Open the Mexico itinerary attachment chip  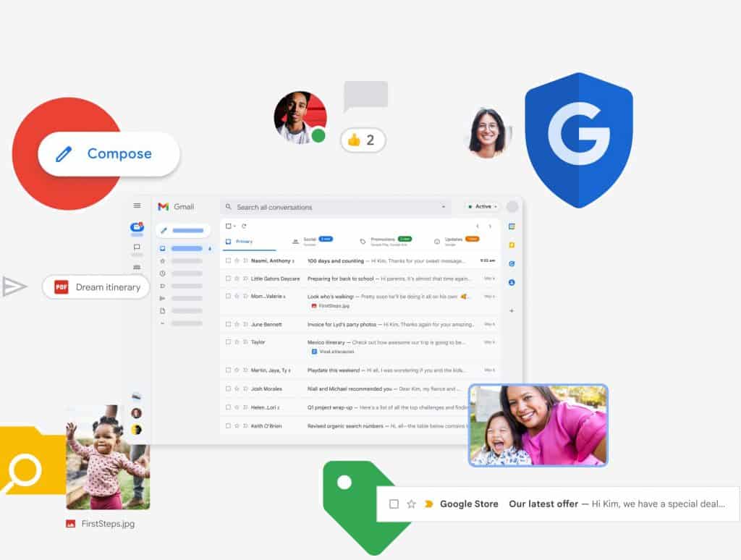332,352
